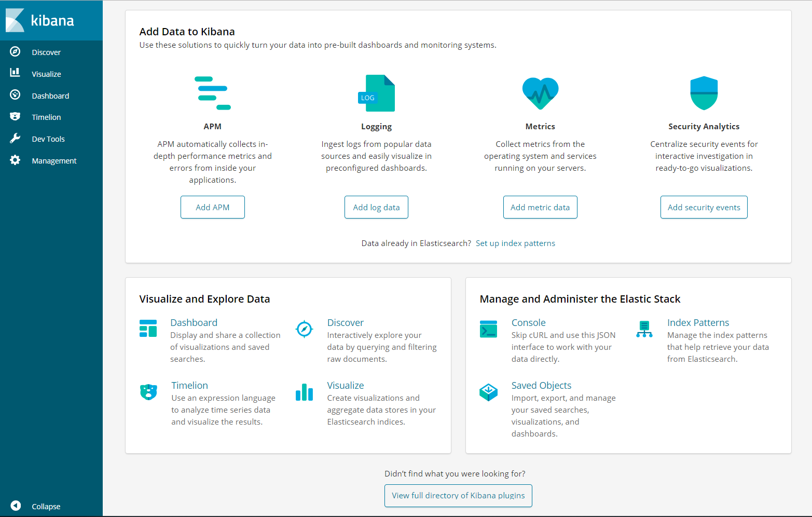Click the 'Visualize and Explore Data' heading

tap(205, 299)
